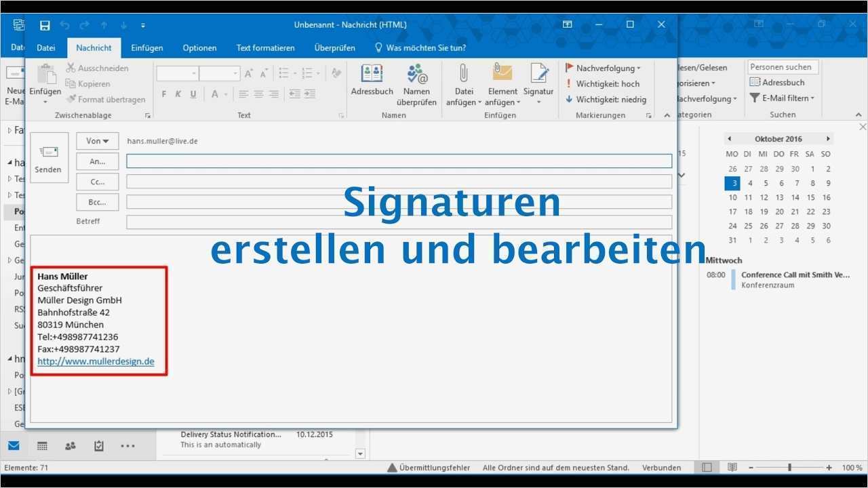
Task: Open the Kalender icon in the navigation bar
Action: click(x=41, y=445)
